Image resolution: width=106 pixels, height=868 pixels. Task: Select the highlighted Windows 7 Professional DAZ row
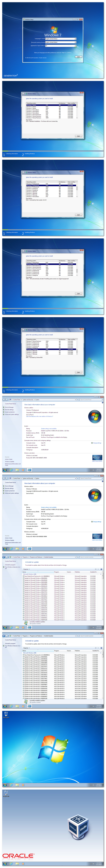[51, 185]
